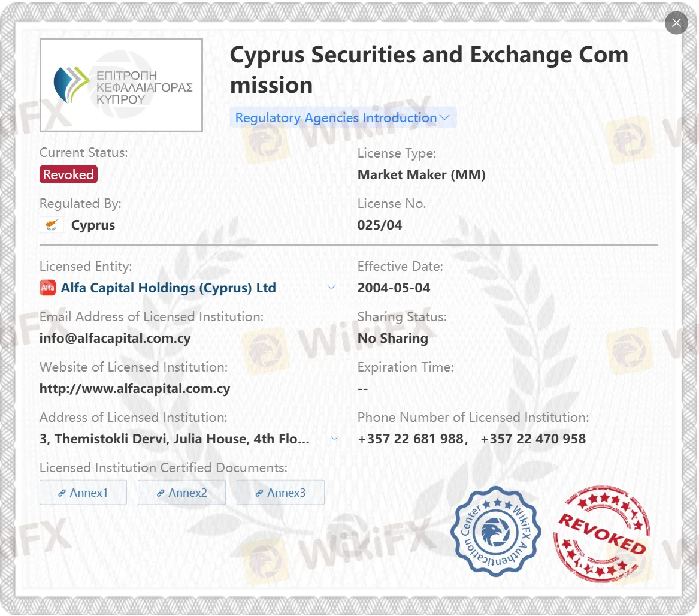Expand the truncated licensed institution address

(334, 439)
